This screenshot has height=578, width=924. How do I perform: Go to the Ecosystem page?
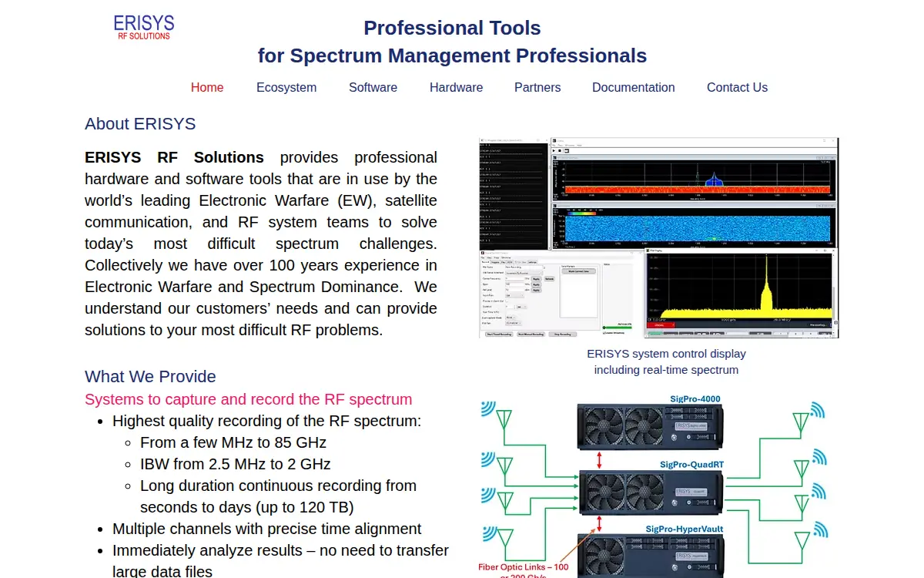pyautogui.click(x=286, y=87)
